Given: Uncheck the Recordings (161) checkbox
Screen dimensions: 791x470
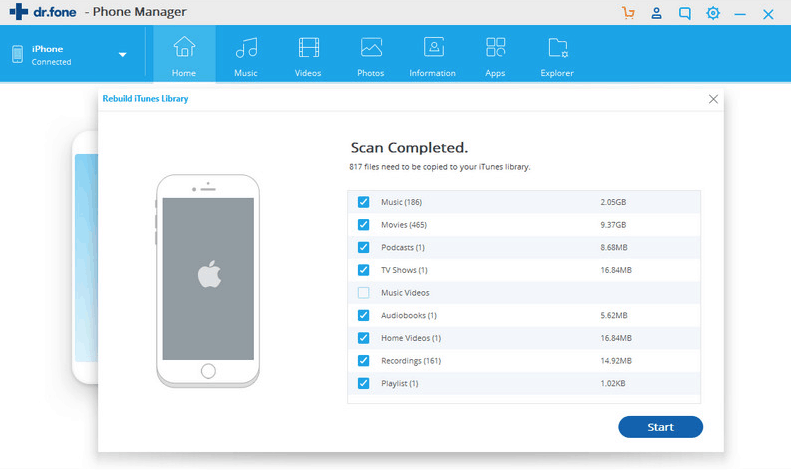Looking at the screenshot, I should [363, 361].
